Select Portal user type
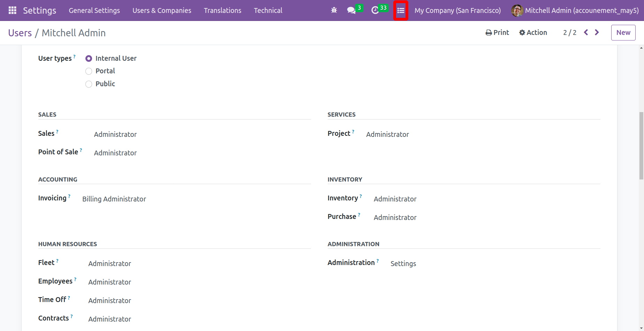 coord(89,71)
